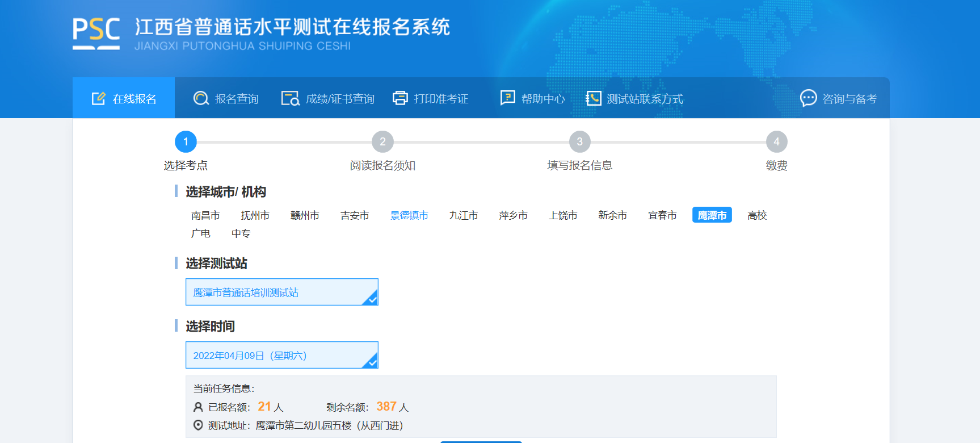Viewport: 980px width, 443px height.
Task: Click address text 鹰潭市第二幼儿园五楼
Action: point(304,425)
